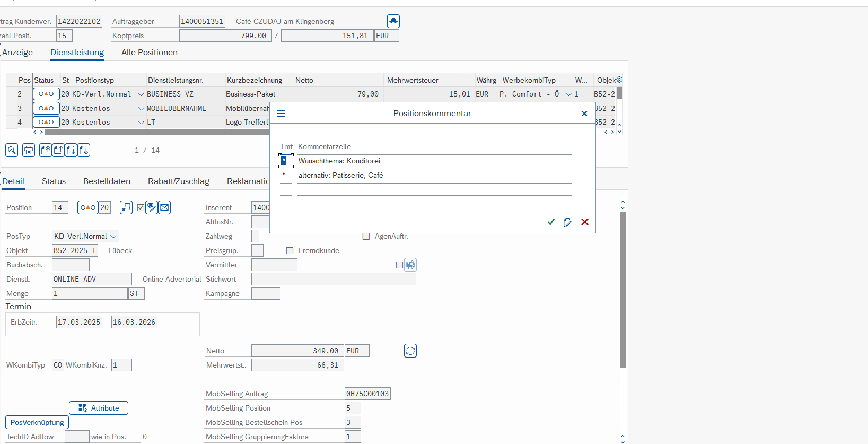Select the Detail tab

pyautogui.click(x=13, y=181)
